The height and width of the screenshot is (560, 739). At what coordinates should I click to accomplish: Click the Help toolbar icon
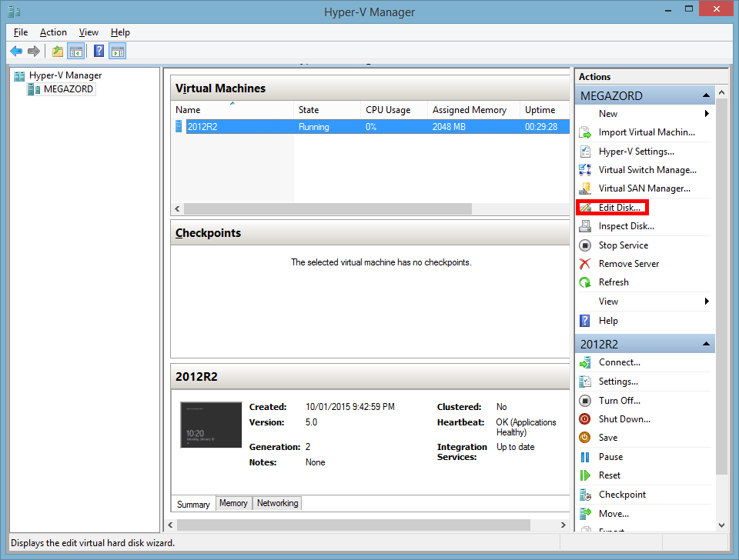click(99, 51)
